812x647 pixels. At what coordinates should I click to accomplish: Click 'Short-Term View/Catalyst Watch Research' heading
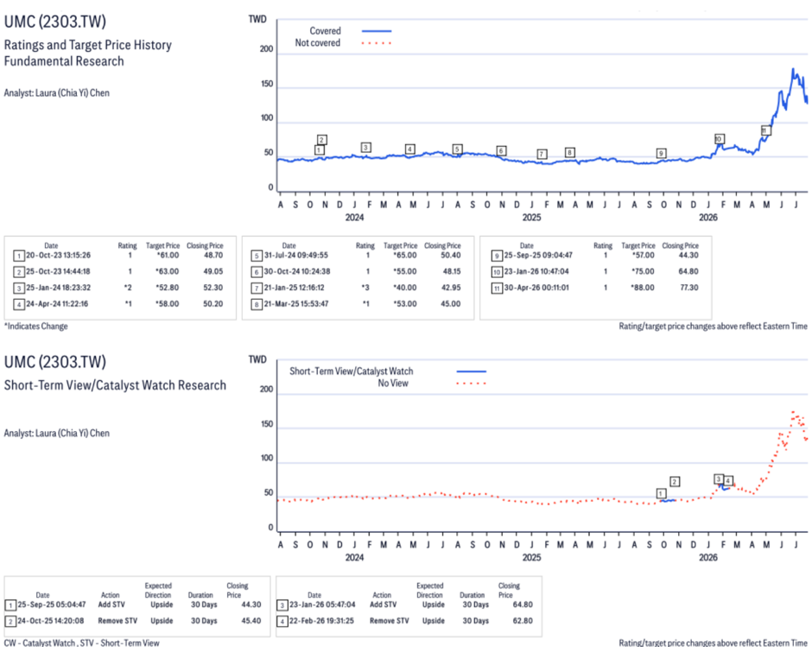(115, 385)
